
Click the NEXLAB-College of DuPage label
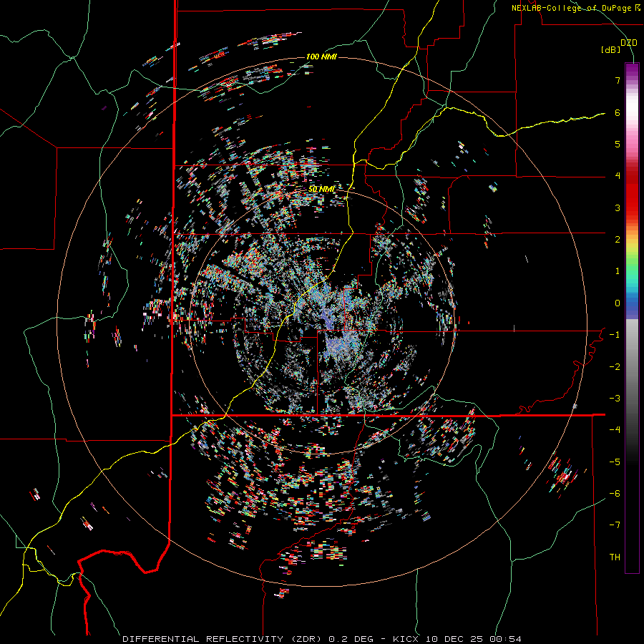(575, 8)
